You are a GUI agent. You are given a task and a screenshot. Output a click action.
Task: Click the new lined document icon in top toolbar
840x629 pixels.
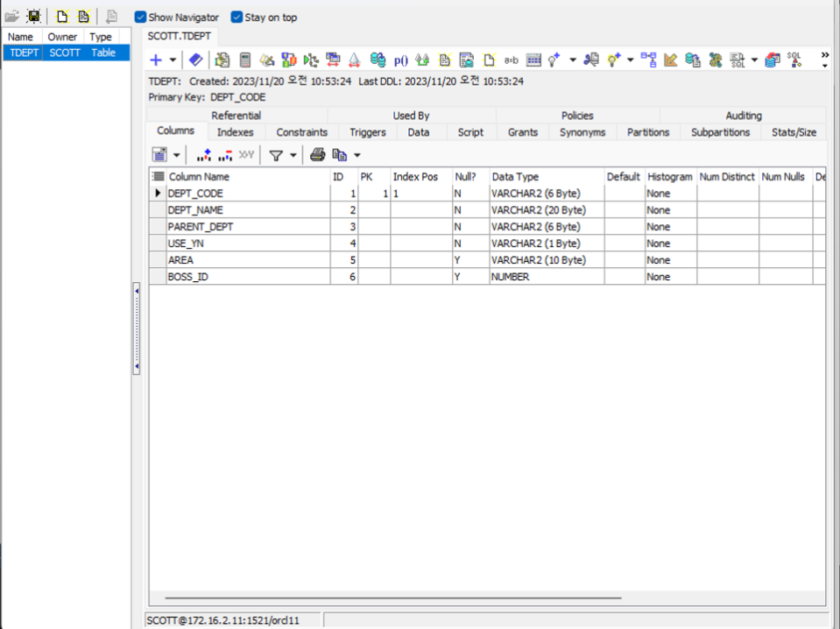tap(83, 17)
